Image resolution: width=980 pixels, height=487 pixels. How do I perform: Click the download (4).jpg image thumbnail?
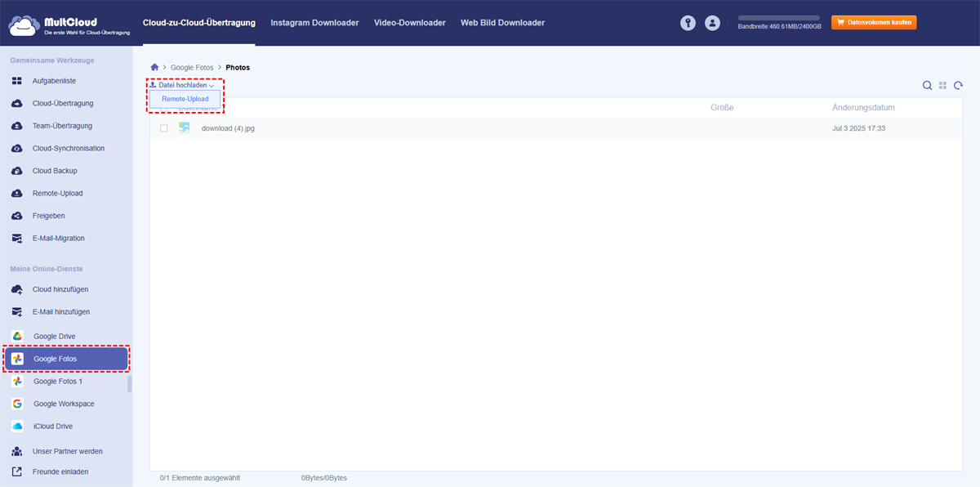pos(184,128)
